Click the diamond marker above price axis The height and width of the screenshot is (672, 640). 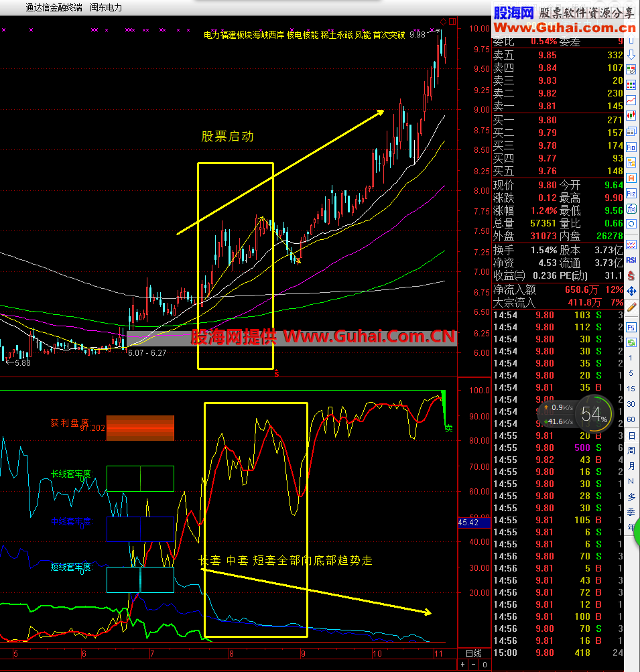pyautogui.click(x=443, y=21)
